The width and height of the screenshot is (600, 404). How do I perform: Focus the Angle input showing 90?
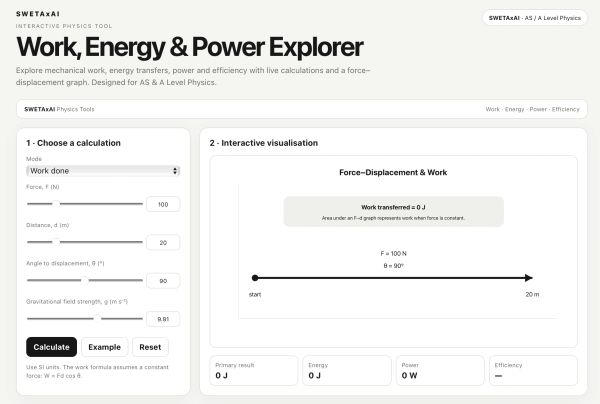click(x=163, y=281)
